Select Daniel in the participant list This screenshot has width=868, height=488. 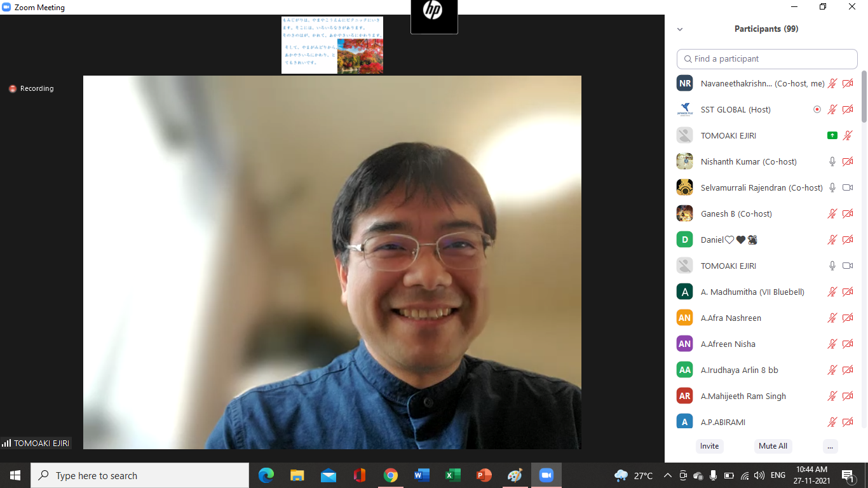[x=712, y=240]
